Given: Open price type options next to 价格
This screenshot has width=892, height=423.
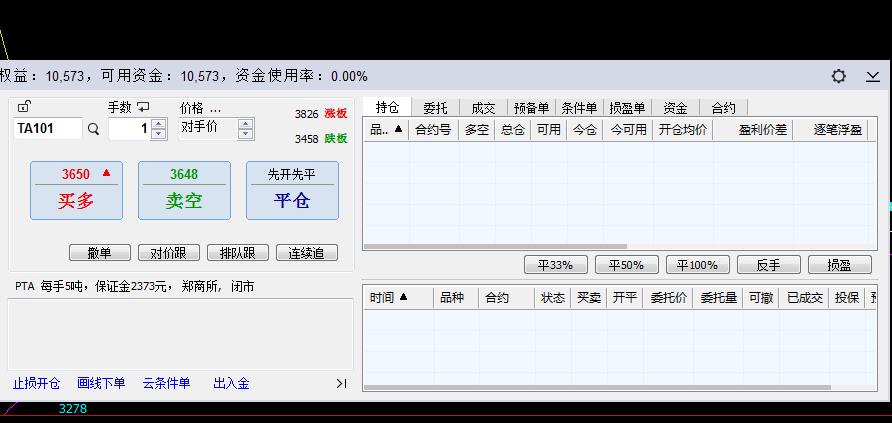Looking at the screenshot, I should click(x=215, y=108).
